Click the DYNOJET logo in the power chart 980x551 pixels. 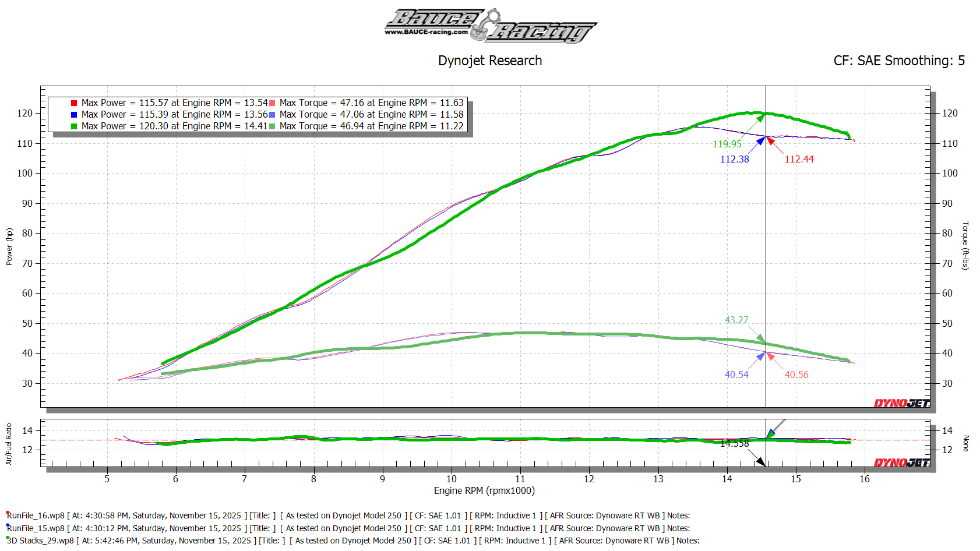901,403
